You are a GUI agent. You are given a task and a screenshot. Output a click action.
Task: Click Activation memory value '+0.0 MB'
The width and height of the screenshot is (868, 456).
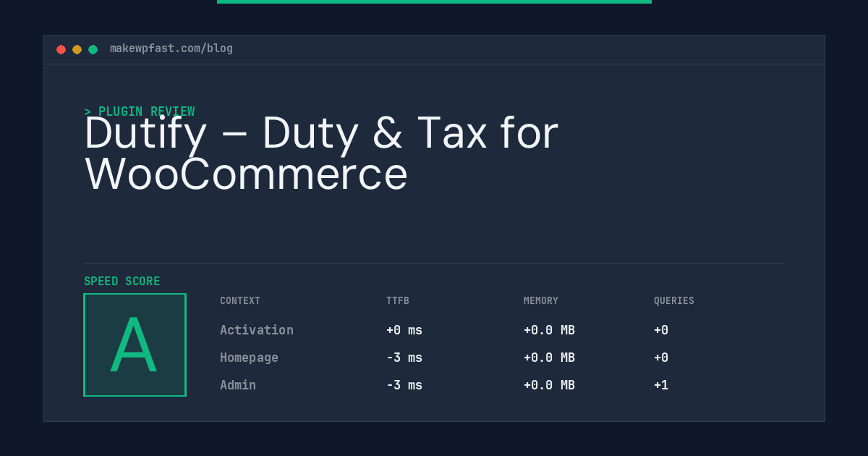tap(549, 330)
